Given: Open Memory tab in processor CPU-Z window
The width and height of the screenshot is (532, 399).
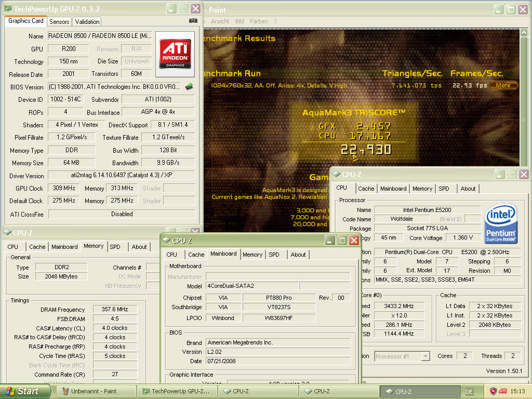Looking at the screenshot, I should (422, 189).
